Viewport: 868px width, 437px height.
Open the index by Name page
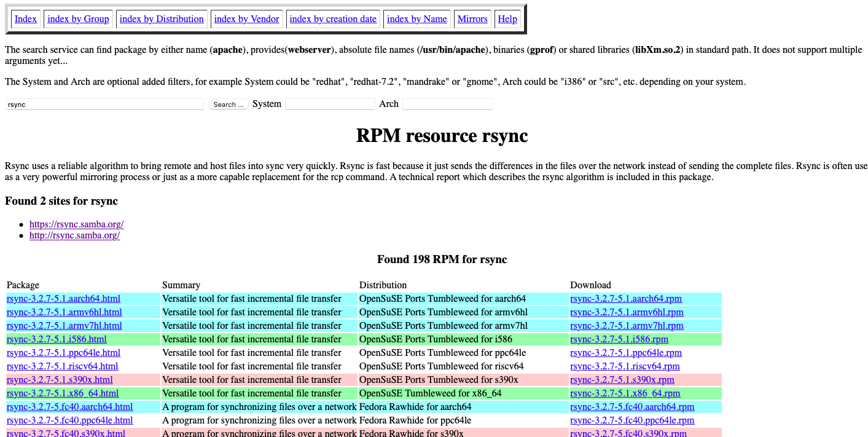point(417,18)
